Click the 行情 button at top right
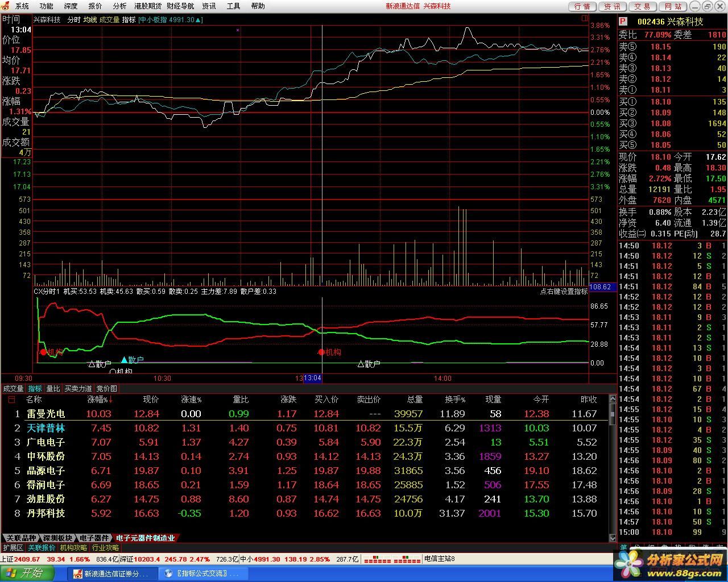Viewport: 728px width, 582px height. [x=582, y=6]
